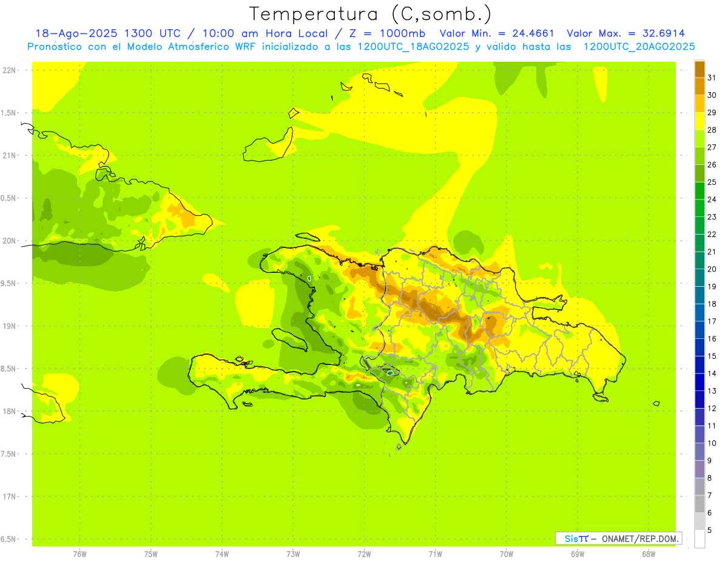
Task: Click the '8.5N' latitude label
Action: tap(9, 369)
